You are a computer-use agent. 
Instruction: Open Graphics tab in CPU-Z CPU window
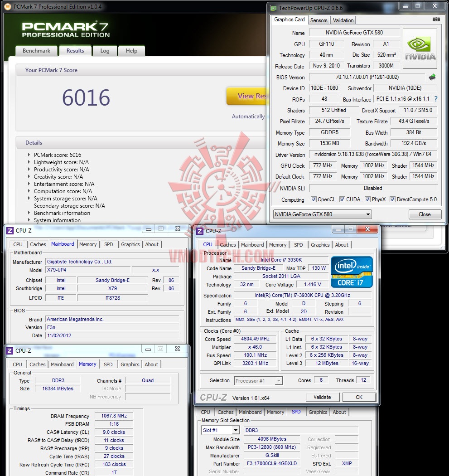point(320,245)
